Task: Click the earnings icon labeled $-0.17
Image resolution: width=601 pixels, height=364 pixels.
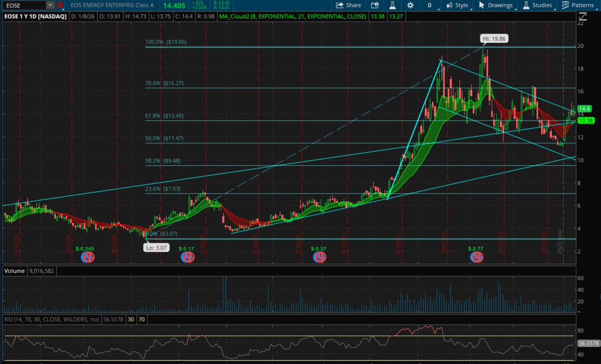Action: point(188,257)
